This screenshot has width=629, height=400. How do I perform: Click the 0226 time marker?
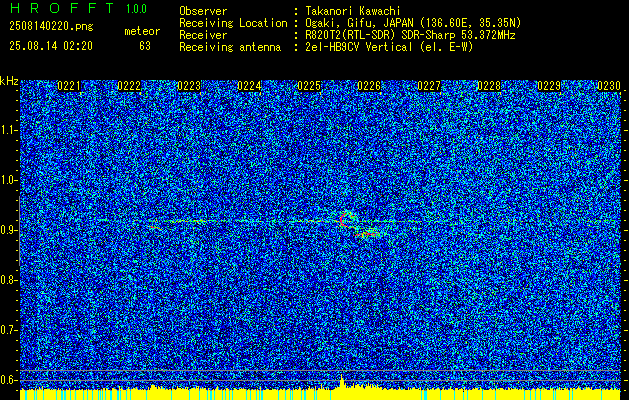click(x=369, y=86)
